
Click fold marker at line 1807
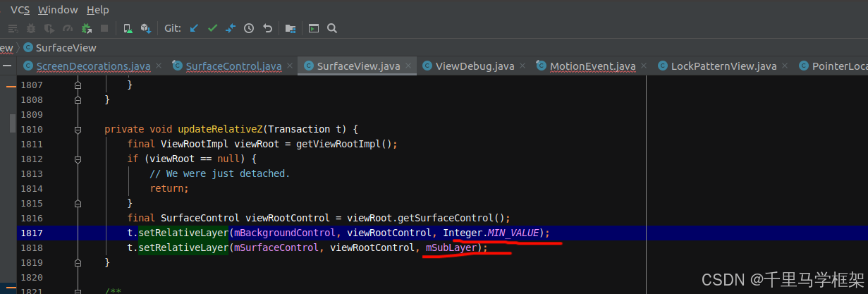pyautogui.click(x=78, y=85)
